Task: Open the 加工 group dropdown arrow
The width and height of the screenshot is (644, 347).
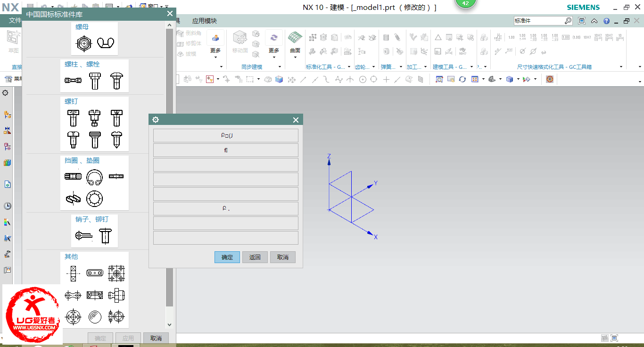Action: (425, 67)
